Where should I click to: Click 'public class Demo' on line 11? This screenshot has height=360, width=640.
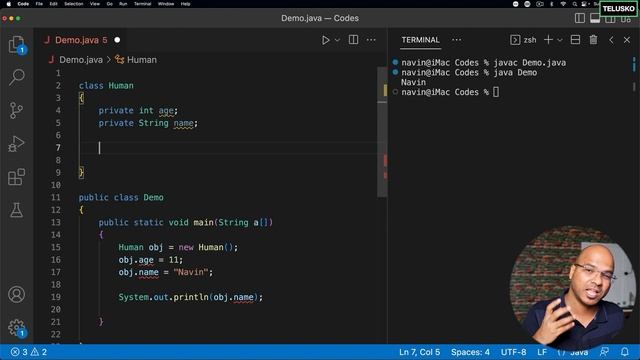coord(121,198)
